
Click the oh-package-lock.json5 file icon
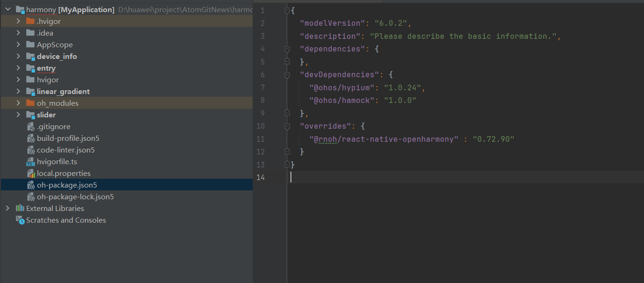pos(30,196)
